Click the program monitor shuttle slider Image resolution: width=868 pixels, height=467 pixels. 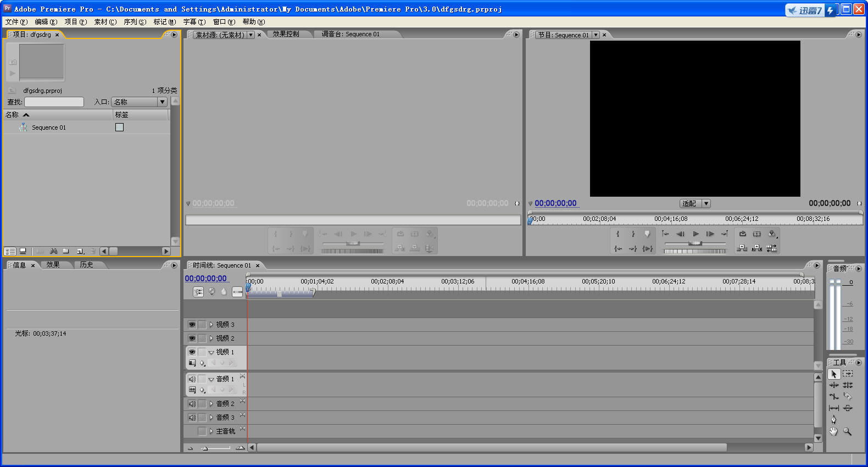pyautogui.click(x=695, y=243)
